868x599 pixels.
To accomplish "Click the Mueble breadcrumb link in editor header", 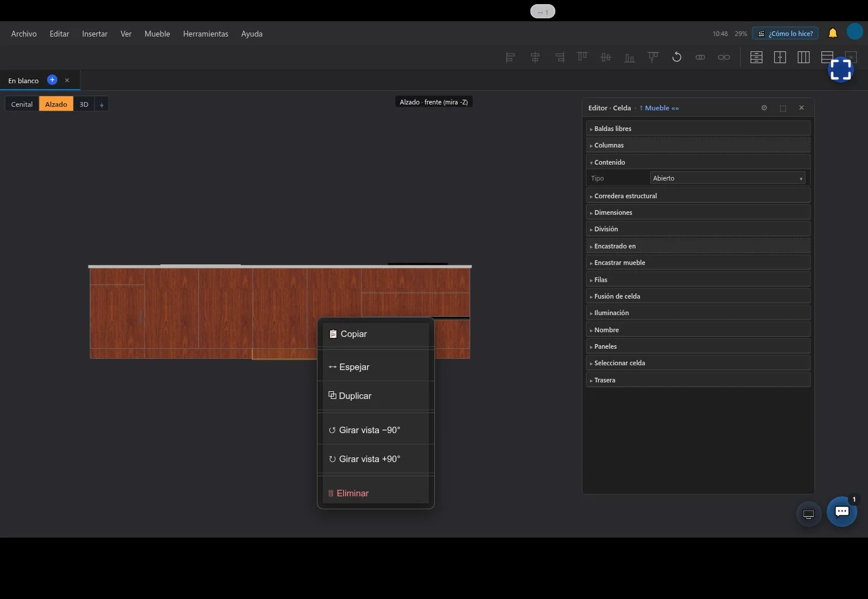I will click(x=659, y=108).
